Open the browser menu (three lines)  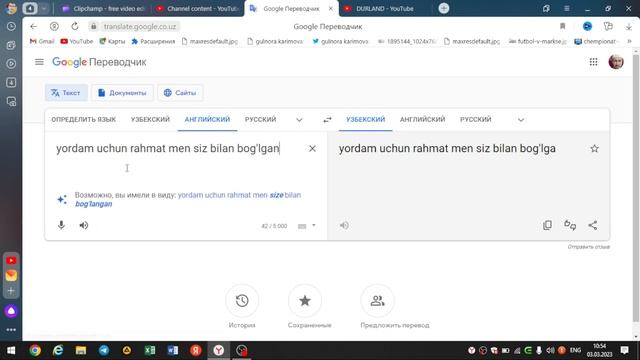click(567, 9)
